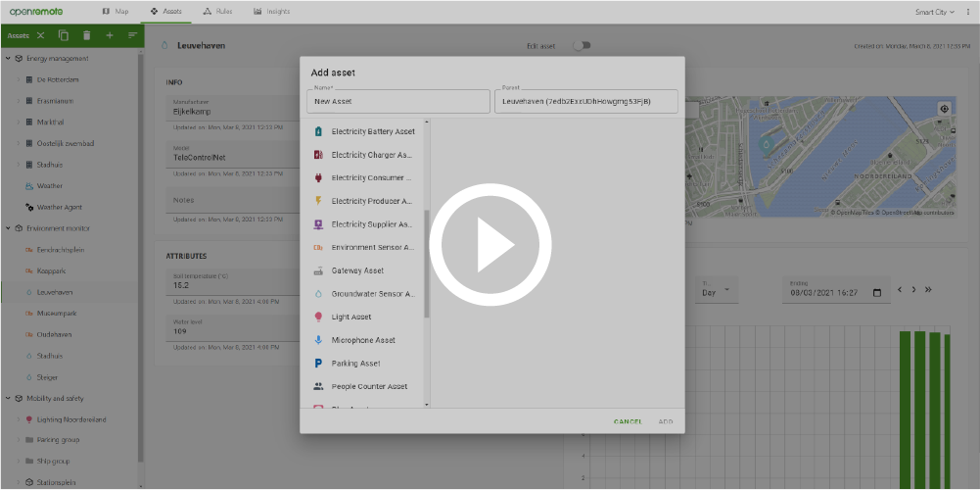Collapse the Energy management group
Screen dimensions: 980x490
(8, 59)
